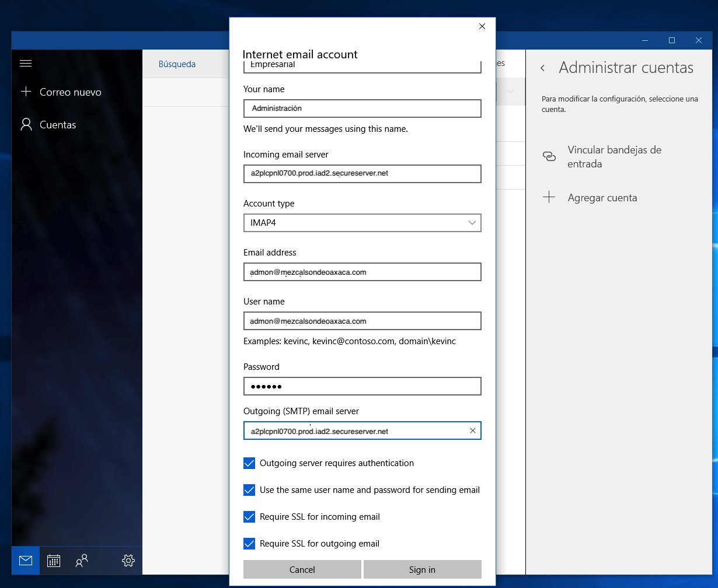Toggle Require SSL for incoming email

point(249,517)
